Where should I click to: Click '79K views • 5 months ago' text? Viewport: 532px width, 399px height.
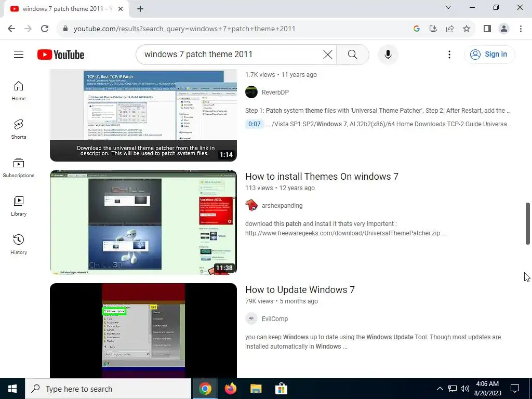coord(282,301)
